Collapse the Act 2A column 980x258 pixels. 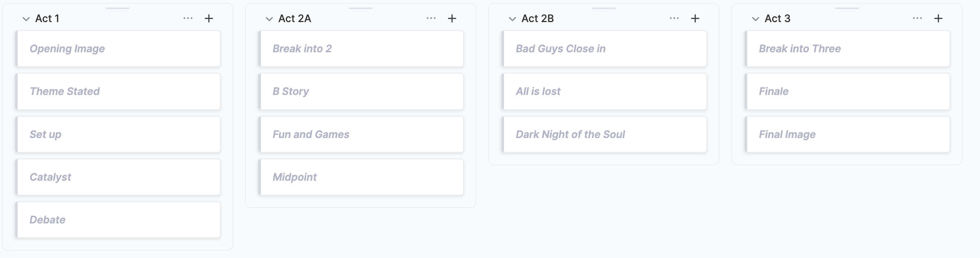click(269, 19)
